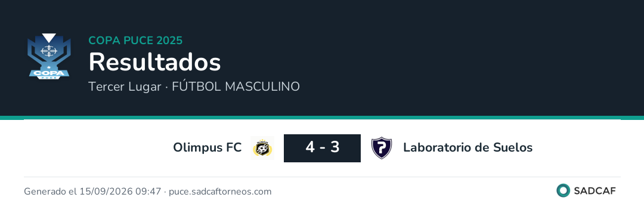Image resolution: width=644 pixels, height=222 pixels.
Task: Click the FÚTBOL MASCULINO category label
Action: (x=236, y=87)
